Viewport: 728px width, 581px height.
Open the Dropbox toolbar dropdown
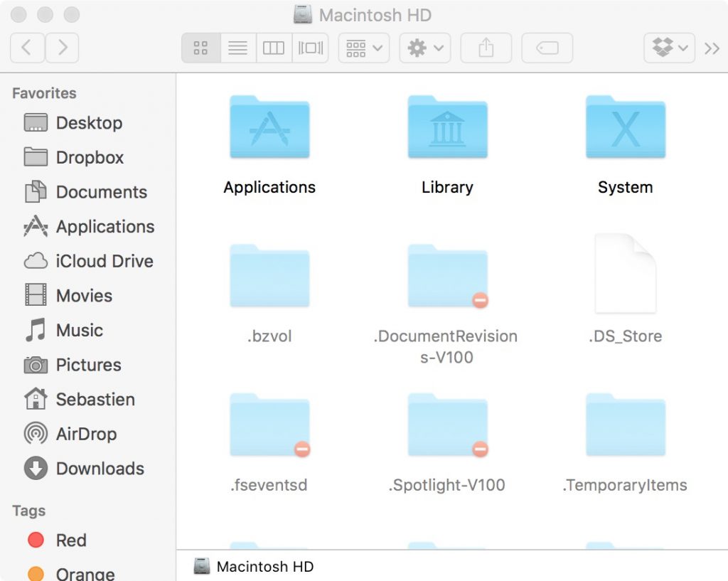[x=669, y=48]
